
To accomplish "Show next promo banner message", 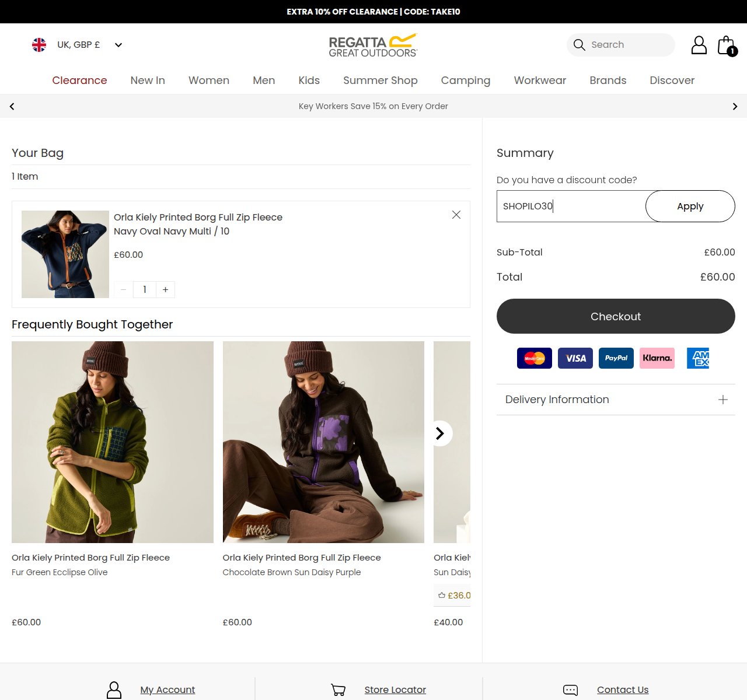I will 735,106.
